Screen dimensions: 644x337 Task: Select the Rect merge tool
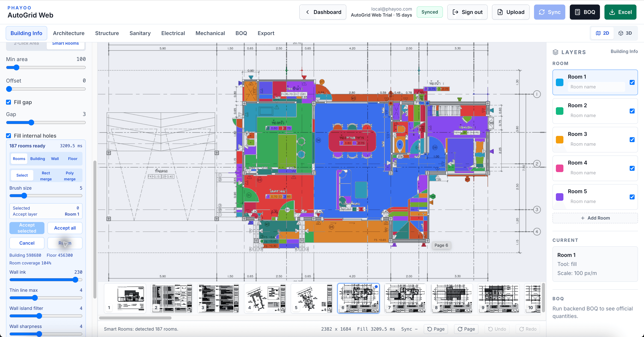[x=46, y=176]
